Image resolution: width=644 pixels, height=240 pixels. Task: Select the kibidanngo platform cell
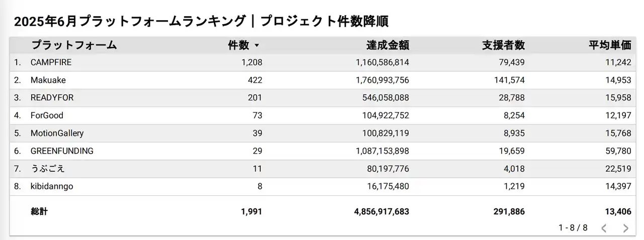[x=52, y=186]
